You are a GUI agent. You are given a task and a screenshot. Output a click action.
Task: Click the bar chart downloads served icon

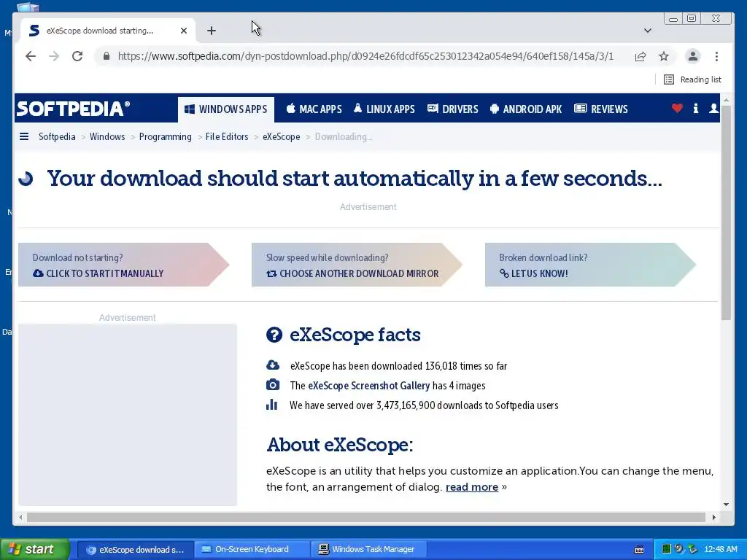271,405
